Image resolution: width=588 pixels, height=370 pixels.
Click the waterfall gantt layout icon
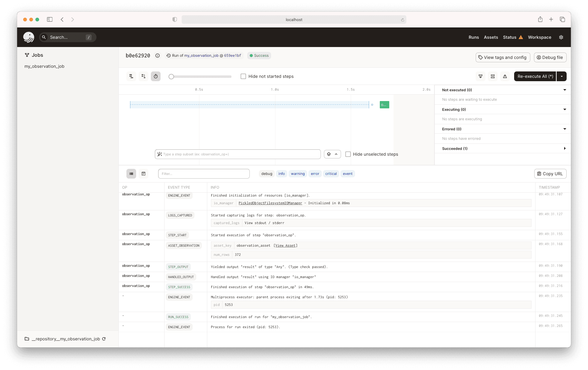143,76
